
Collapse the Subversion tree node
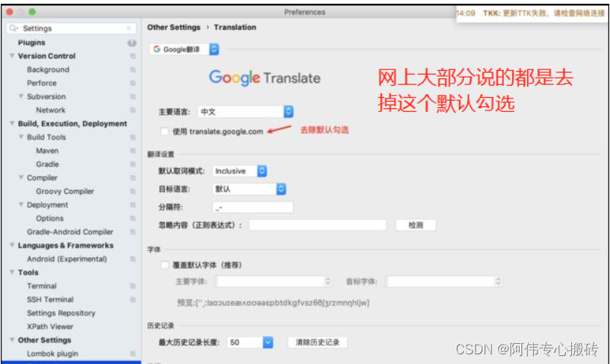(21, 96)
